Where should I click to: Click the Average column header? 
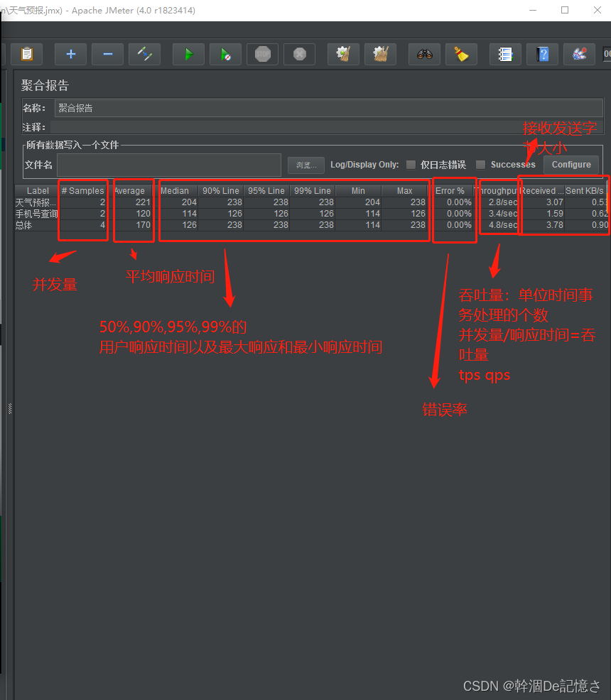[x=129, y=191]
